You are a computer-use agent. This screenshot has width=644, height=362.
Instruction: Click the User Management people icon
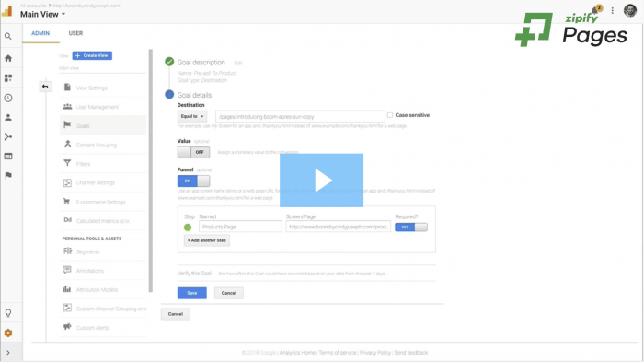coord(67,107)
